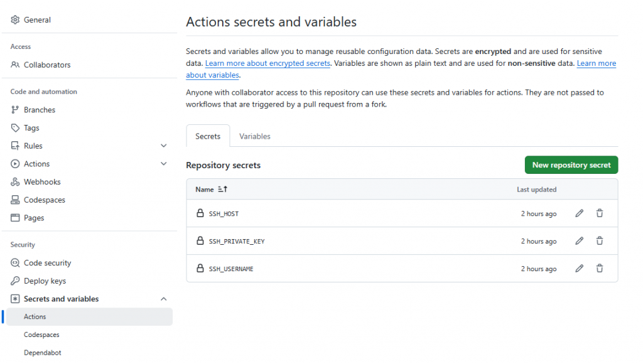Click the Webhooks icon in the sidebar
This screenshot has height=364, width=643.
pos(13,181)
